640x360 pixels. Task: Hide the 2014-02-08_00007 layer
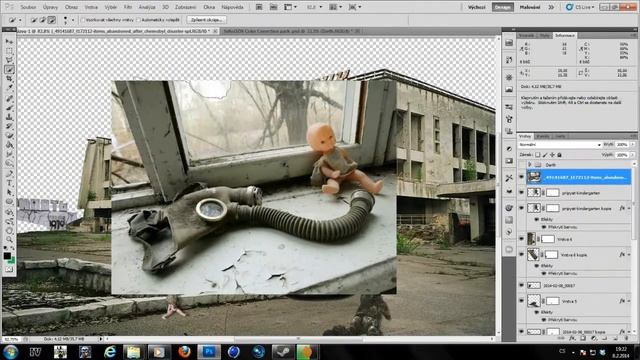(x=522, y=285)
